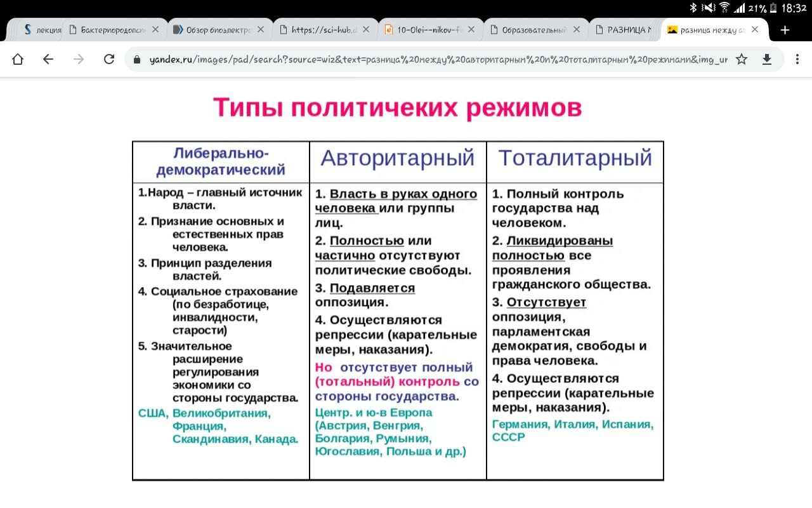
Task: Navigate back with the left arrow
Action: click(x=48, y=59)
